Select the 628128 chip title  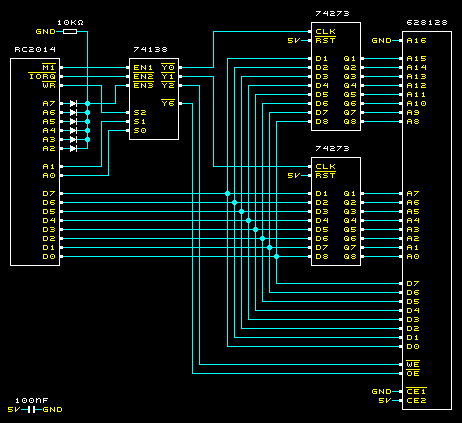(427, 23)
